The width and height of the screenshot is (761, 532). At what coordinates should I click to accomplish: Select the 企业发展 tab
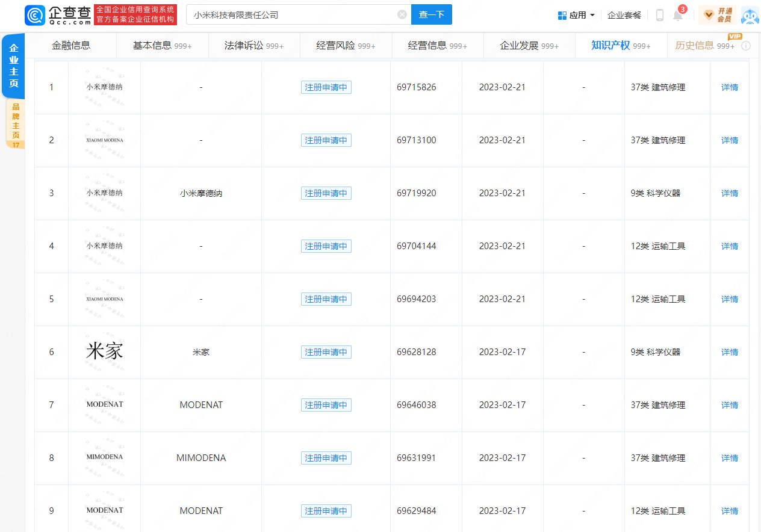529,46
